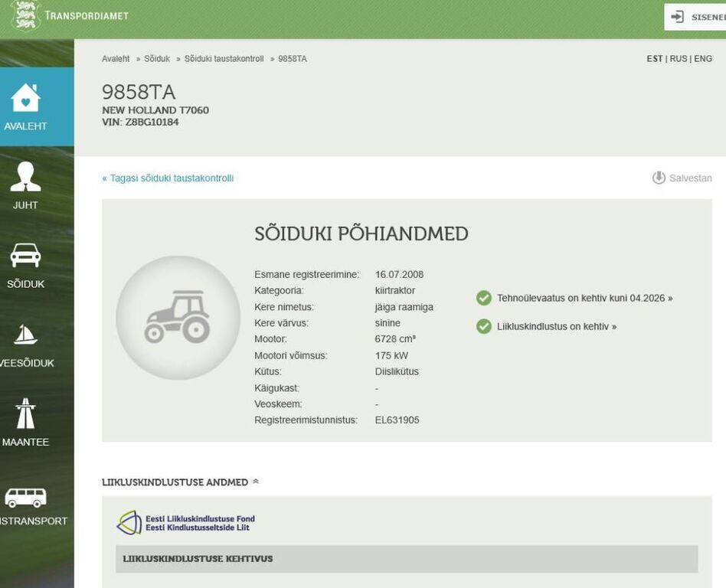Click the 175 kW engine power value
The height and width of the screenshot is (588, 726).
tap(391, 355)
